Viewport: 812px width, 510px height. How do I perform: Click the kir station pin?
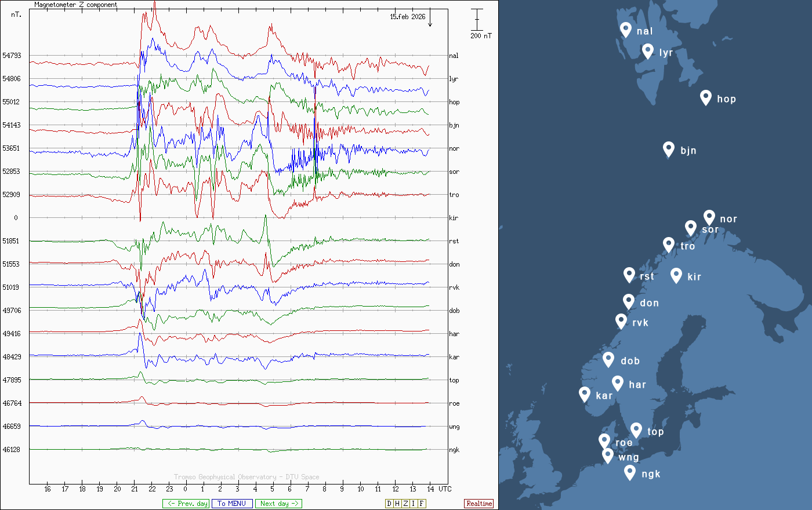tap(676, 275)
